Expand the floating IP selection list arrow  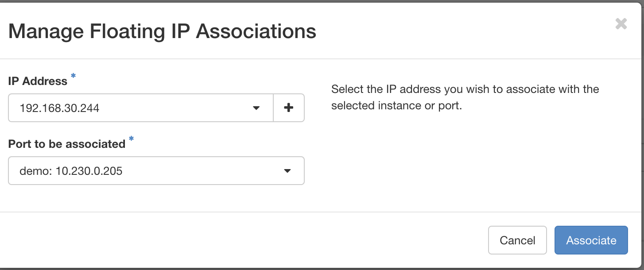tap(256, 108)
